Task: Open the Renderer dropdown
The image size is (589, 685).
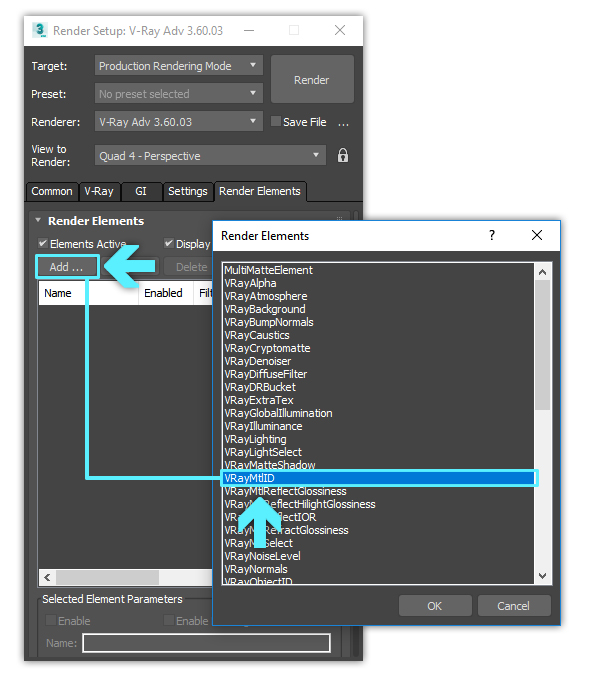Action: point(179,121)
